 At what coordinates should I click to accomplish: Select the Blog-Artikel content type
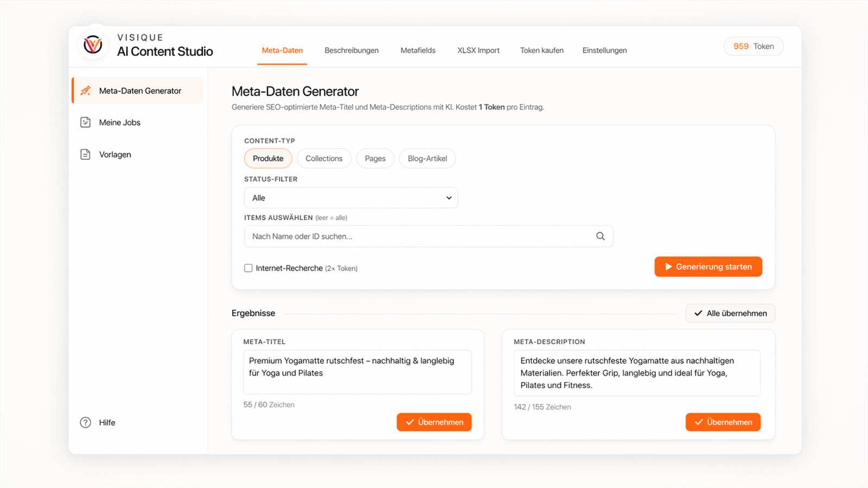click(x=427, y=158)
